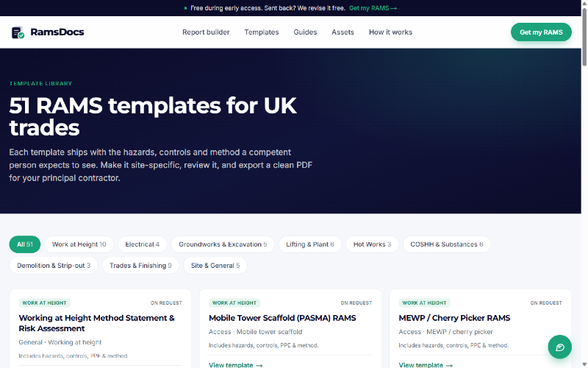Viewport: 588px width, 368px height.
Task: Select Groundworks & Excavation 5 filter
Action: [x=223, y=244]
